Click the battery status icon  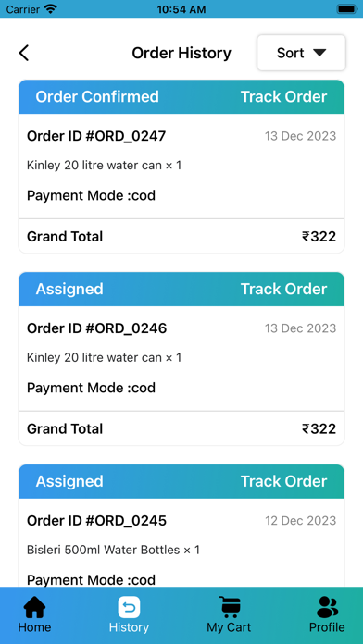tap(346, 8)
